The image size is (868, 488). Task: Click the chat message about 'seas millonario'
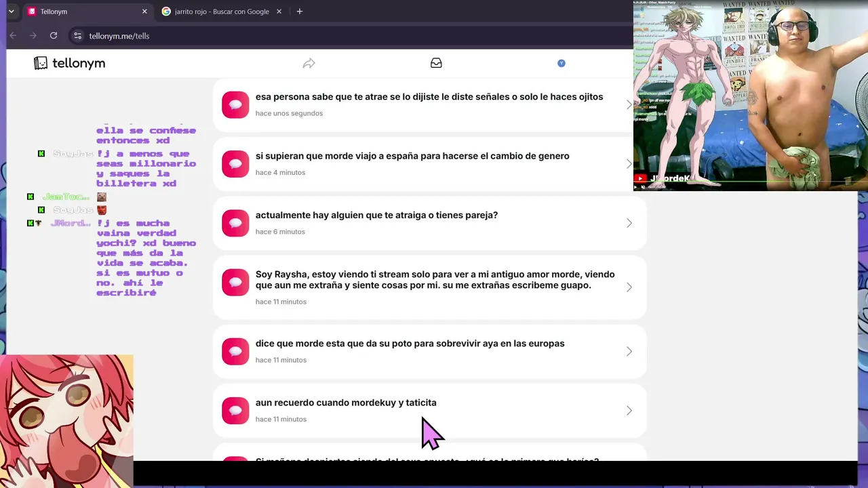tap(146, 169)
